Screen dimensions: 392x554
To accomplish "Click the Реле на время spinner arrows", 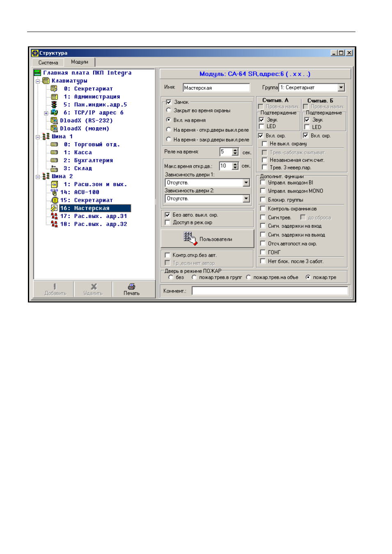I will [235, 152].
